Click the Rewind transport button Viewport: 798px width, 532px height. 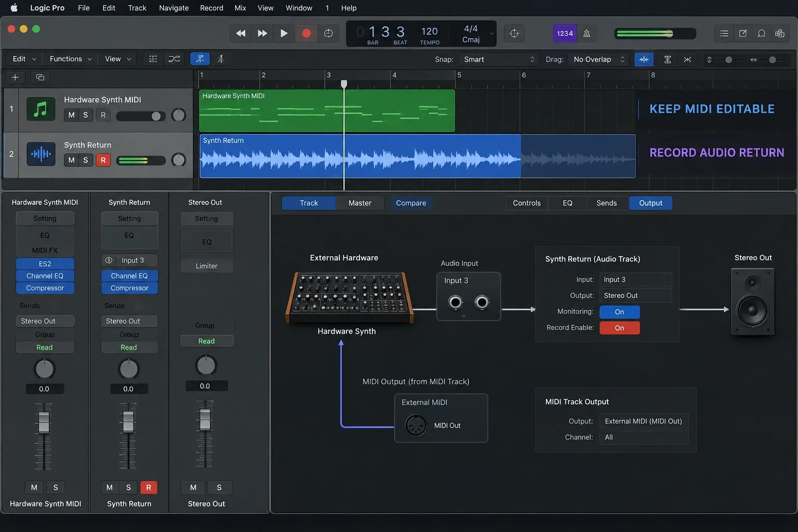(241, 33)
